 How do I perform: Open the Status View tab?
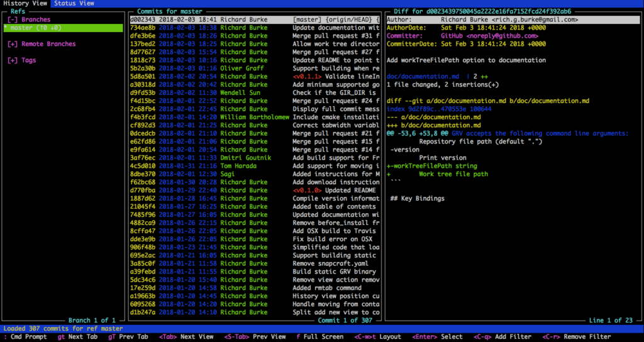74,3
